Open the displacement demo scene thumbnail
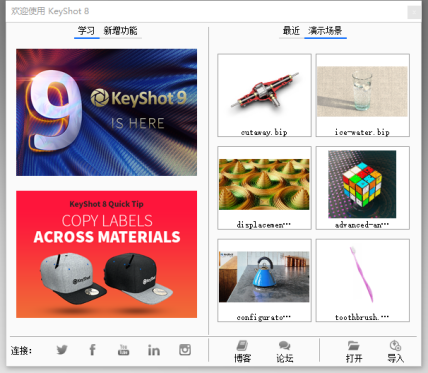 tap(264, 188)
